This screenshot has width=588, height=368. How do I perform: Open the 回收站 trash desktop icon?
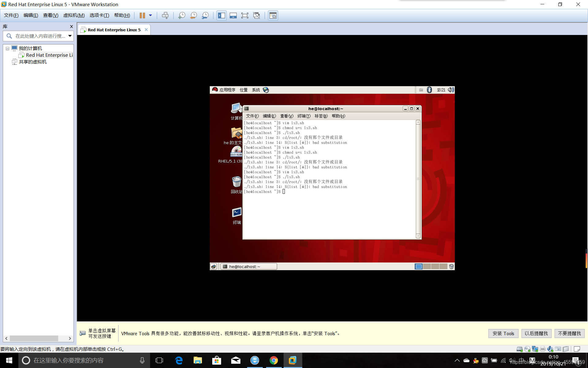(x=236, y=185)
